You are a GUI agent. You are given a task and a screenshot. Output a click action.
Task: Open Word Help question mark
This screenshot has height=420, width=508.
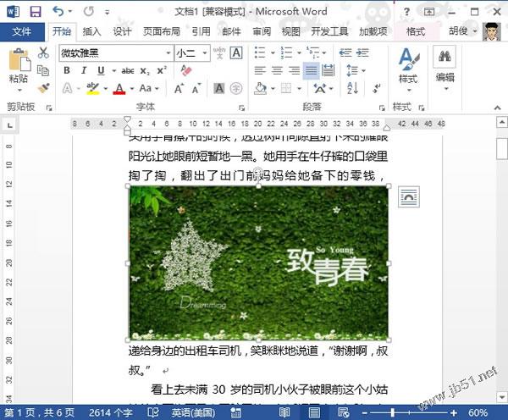pyautogui.click(x=406, y=12)
